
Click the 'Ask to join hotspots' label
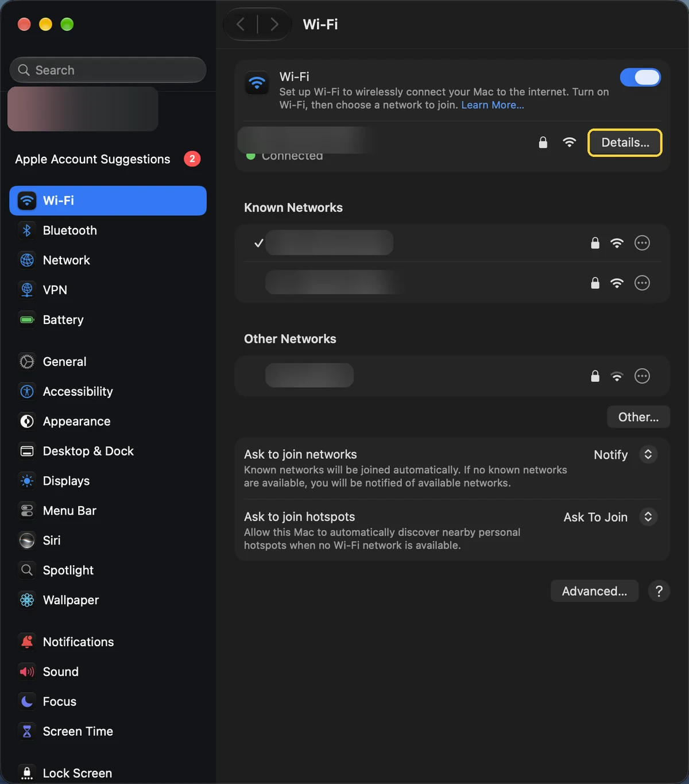[300, 517]
